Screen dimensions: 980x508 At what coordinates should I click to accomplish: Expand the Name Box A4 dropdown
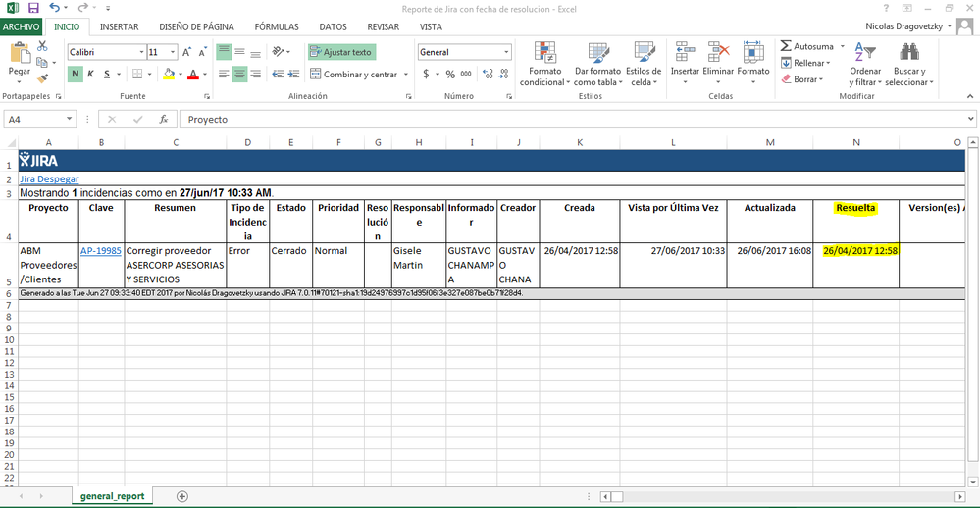(69, 119)
